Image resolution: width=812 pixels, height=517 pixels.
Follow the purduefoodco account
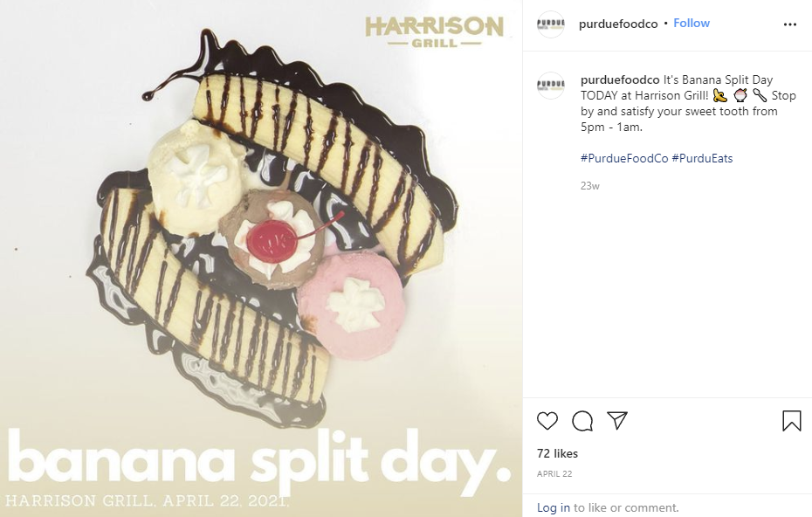coord(692,24)
